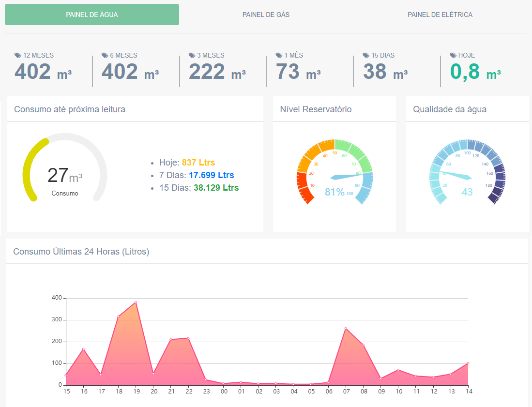
Task: Click the tag icon beside 3 MESES
Action: 192,56
